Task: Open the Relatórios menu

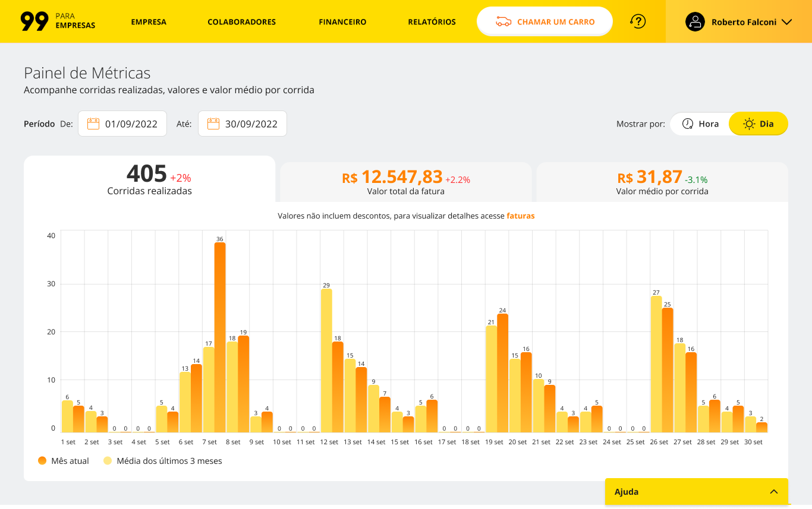Action: click(x=432, y=22)
